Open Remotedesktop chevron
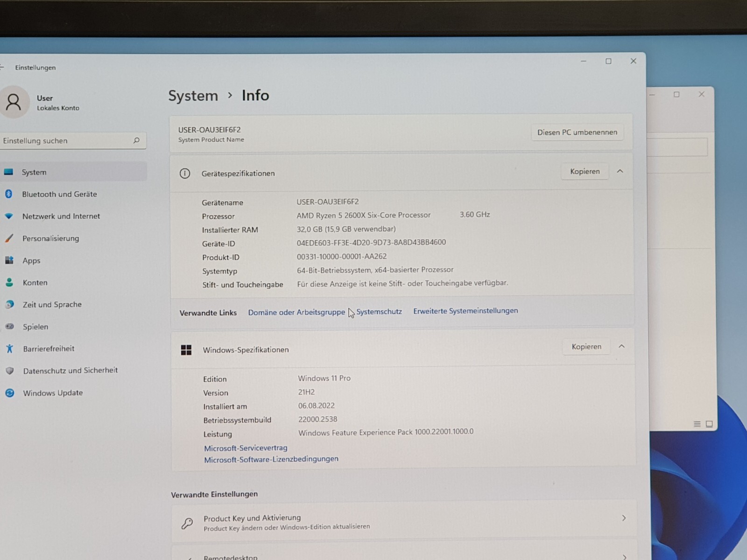The image size is (747, 560). tap(624, 557)
